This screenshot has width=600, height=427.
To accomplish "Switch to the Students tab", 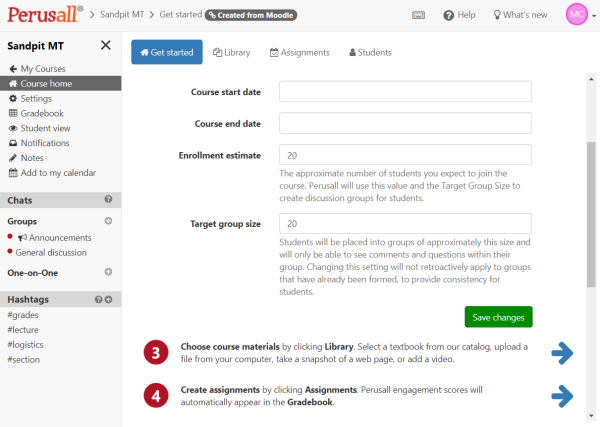I will pyautogui.click(x=370, y=52).
